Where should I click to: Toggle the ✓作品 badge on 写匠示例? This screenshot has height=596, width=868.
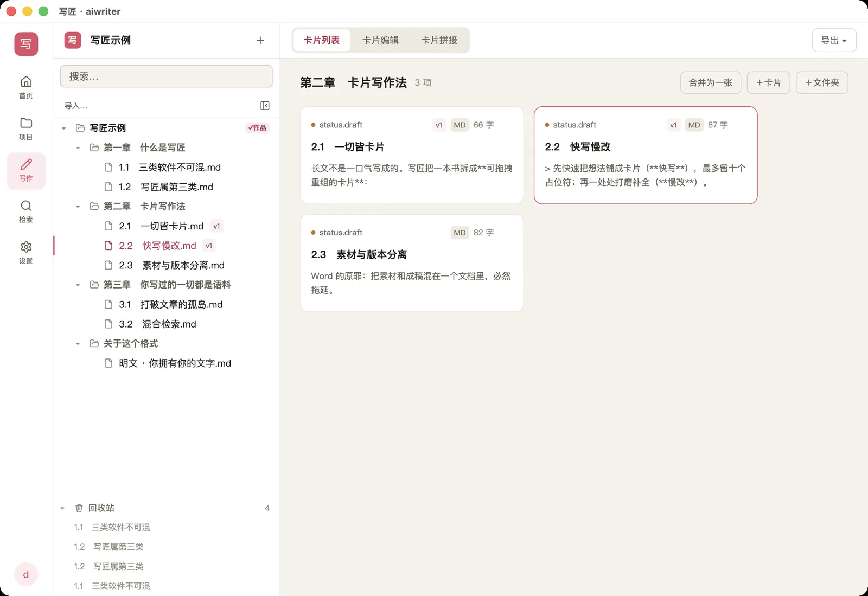258,128
